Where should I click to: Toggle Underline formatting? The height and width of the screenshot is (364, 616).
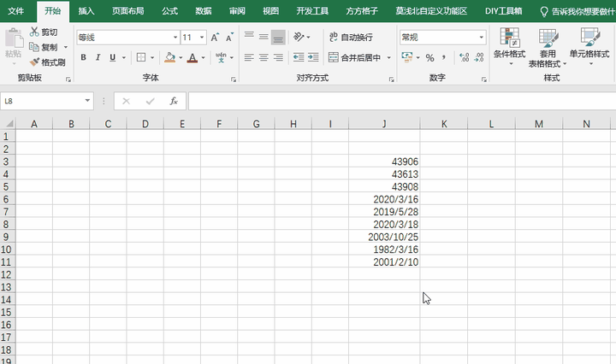coord(113,57)
